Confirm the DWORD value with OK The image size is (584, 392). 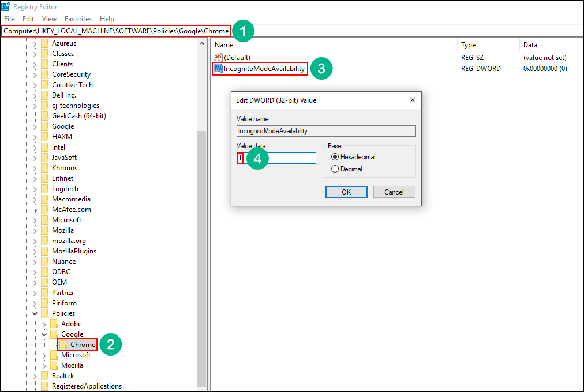(x=346, y=192)
